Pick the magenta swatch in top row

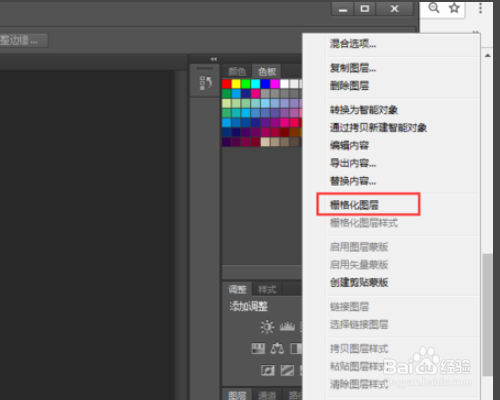coord(275,84)
